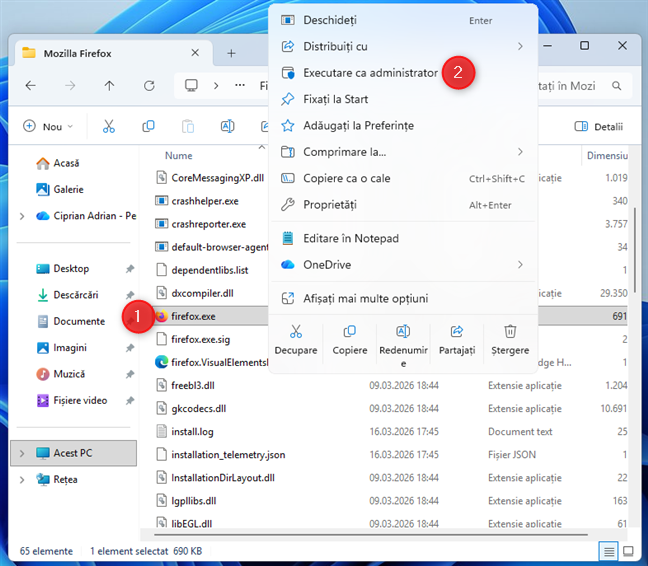Toggle the Detalii pane
This screenshot has width=648, height=566.
tap(598, 126)
